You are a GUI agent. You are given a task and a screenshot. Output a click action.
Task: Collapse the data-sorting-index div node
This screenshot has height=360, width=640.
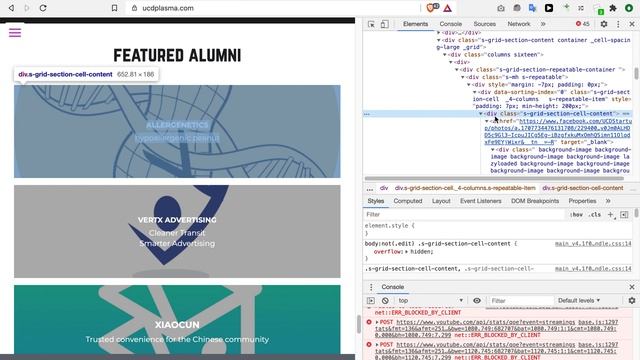pyautogui.click(x=475, y=92)
